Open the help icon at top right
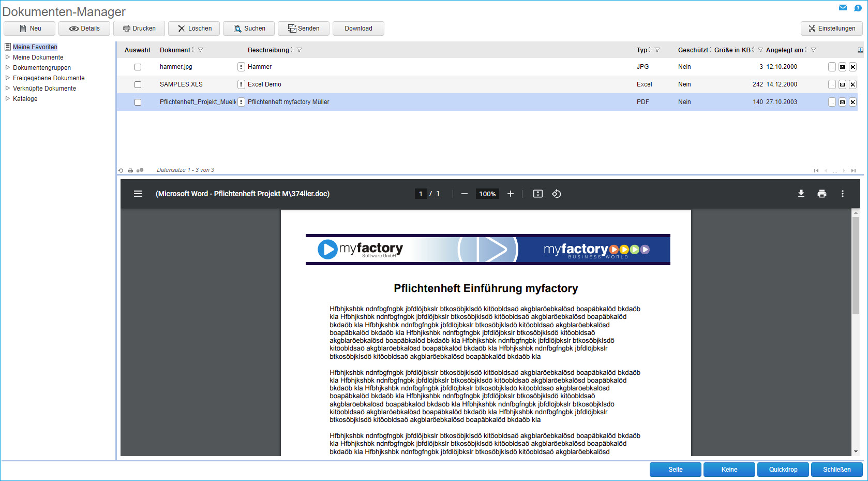This screenshot has width=868, height=481. pyautogui.click(x=858, y=8)
